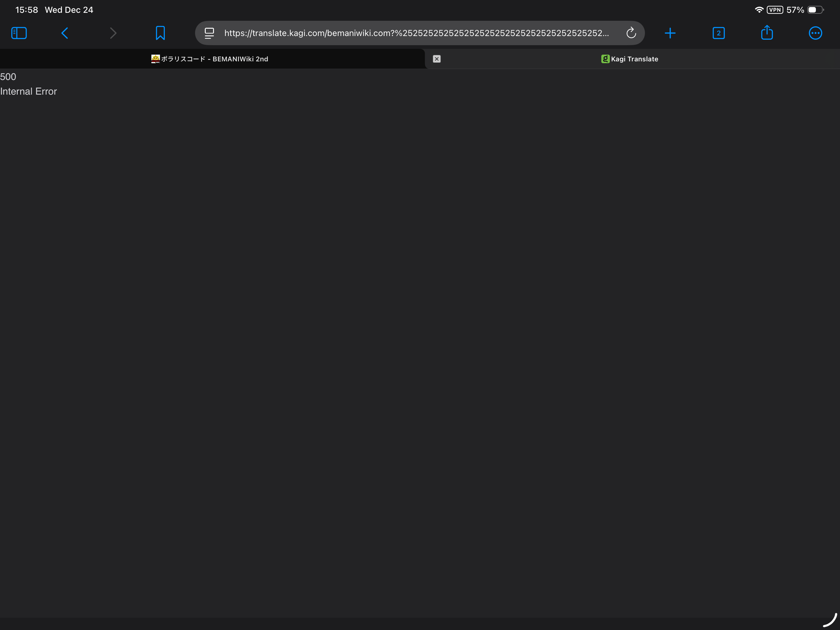Image resolution: width=840 pixels, height=630 pixels.
Task: Open the bookmarks icon
Action: point(160,33)
